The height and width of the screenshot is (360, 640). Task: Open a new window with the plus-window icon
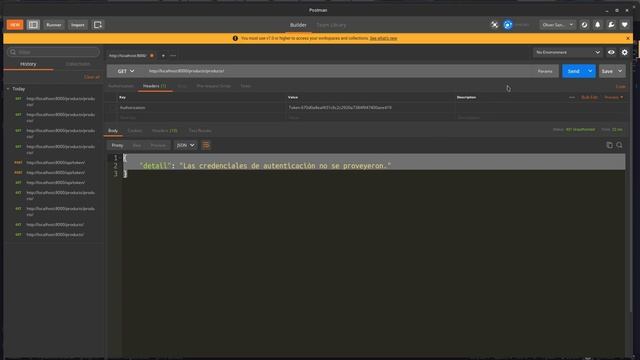pos(98,25)
